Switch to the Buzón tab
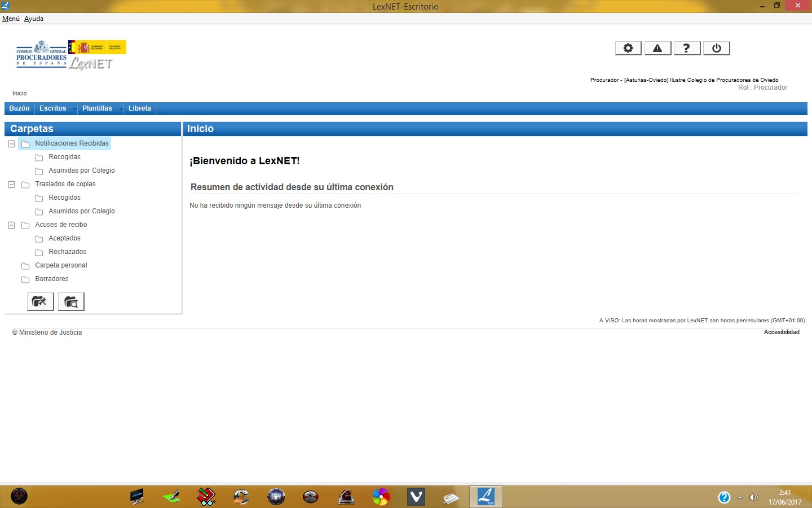Image resolution: width=812 pixels, height=508 pixels. click(x=19, y=108)
